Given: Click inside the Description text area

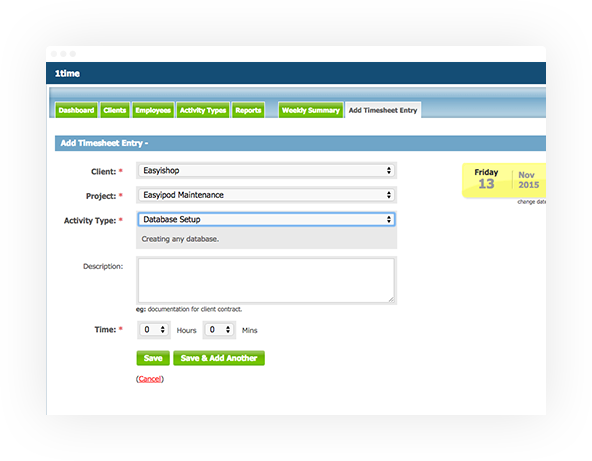Looking at the screenshot, I should [266, 281].
